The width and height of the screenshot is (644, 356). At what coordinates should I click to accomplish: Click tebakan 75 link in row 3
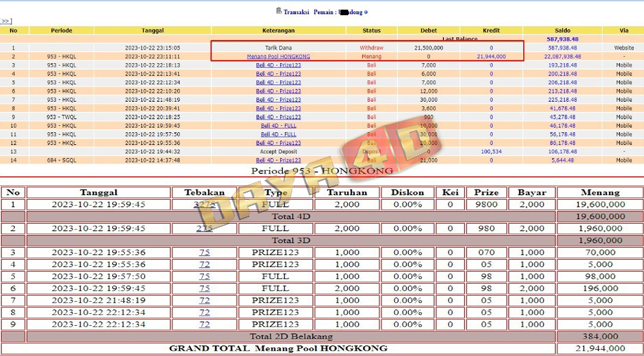pos(204,252)
